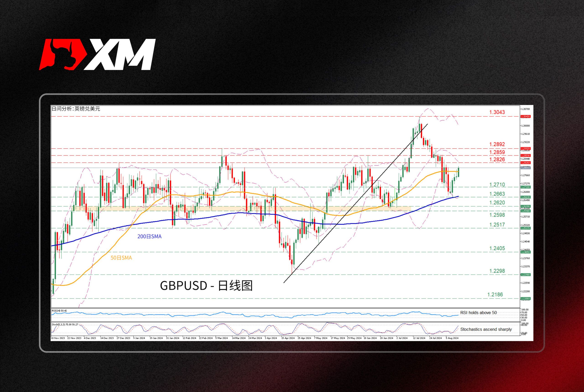This screenshot has width=584, height=392.
Task: Select the green 1.2186 support label
Action: (495, 294)
